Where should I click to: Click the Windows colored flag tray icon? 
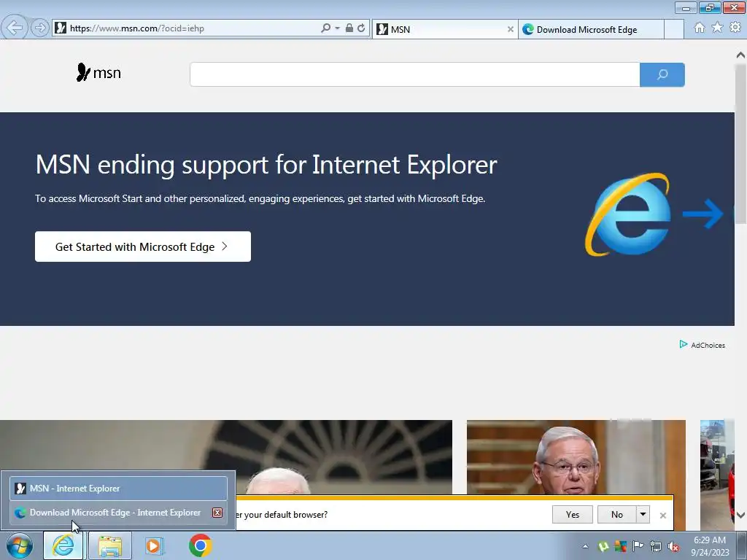(620, 546)
